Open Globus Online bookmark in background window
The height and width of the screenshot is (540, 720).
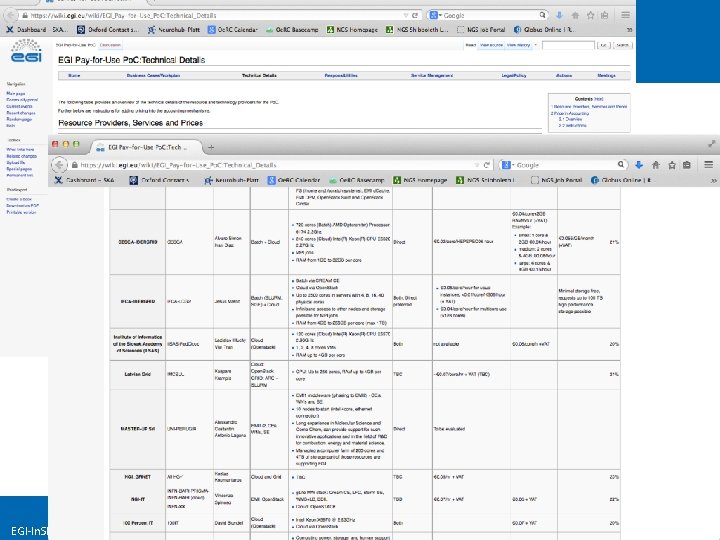(x=543, y=30)
